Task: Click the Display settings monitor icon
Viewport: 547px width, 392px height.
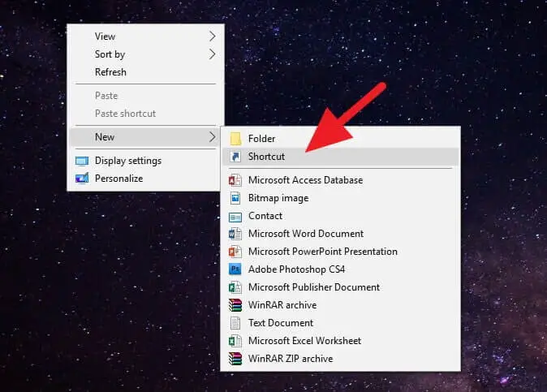Action: pyautogui.click(x=82, y=162)
